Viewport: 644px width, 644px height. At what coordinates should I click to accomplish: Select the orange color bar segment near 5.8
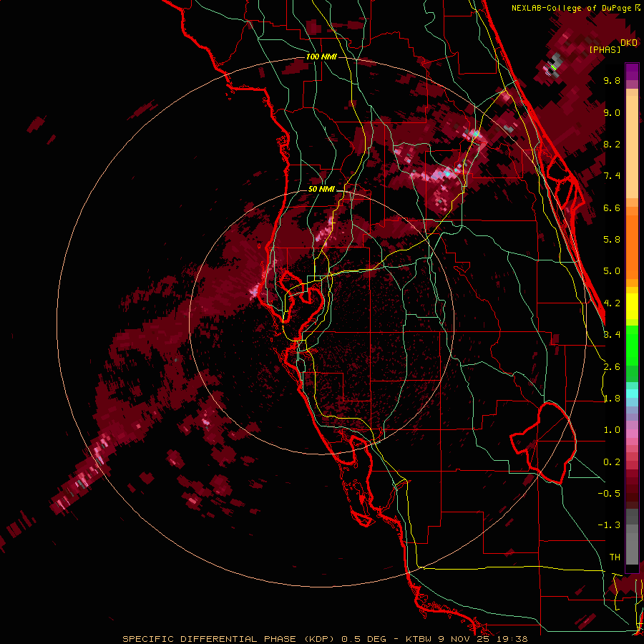[632, 246]
